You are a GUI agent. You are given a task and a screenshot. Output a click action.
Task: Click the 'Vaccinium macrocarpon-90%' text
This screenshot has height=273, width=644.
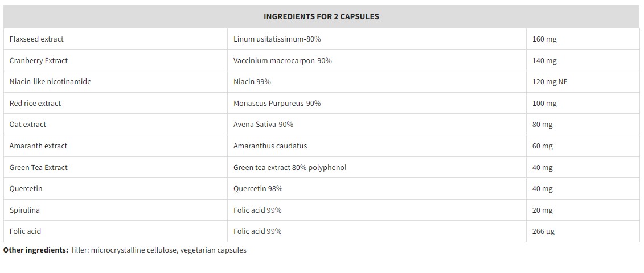pos(282,60)
